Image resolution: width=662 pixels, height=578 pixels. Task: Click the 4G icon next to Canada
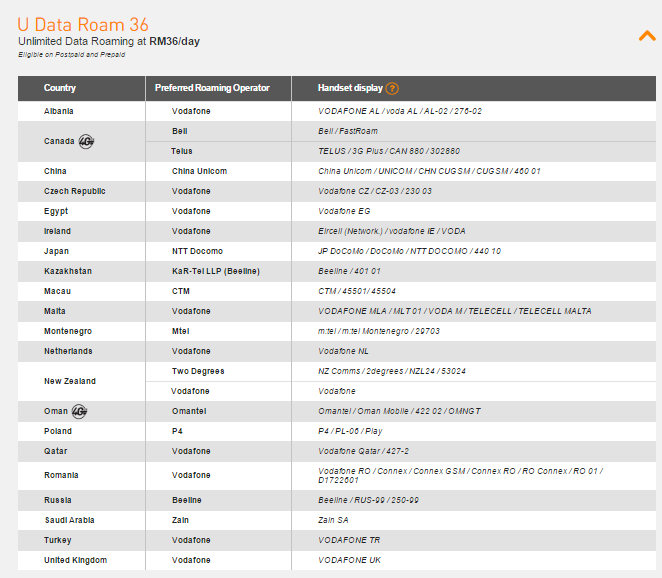tap(87, 141)
